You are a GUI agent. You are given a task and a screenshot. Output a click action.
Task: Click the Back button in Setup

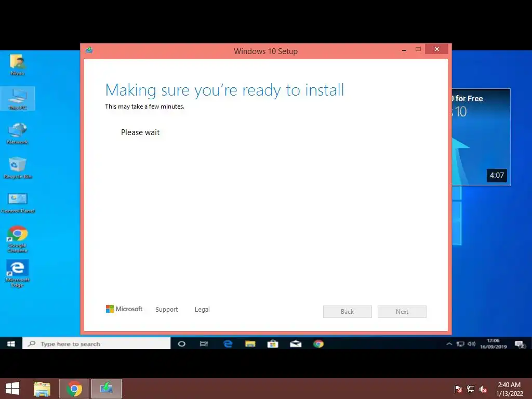tap(348, 312)
